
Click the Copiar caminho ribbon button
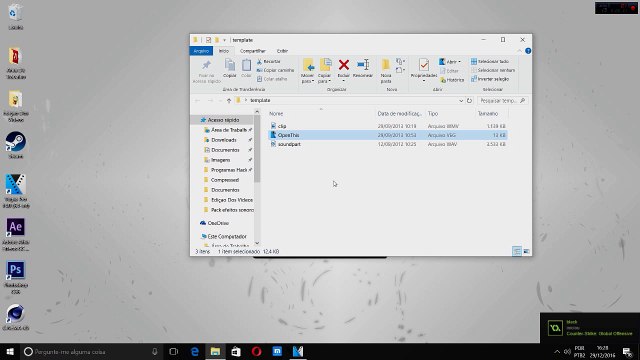[276, 70]
